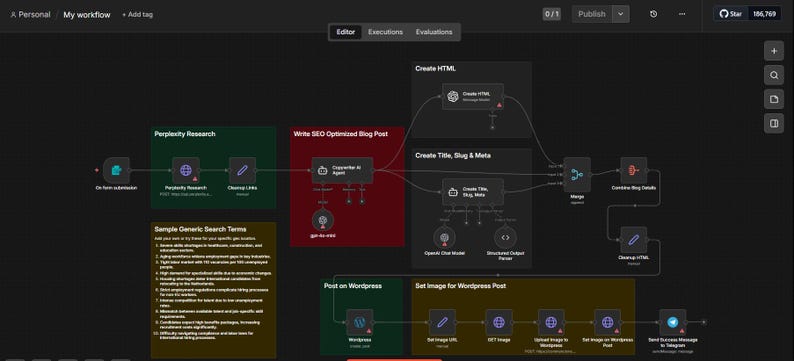The image size is (794, 361).
Task: Open the Send Success Message to Telegram node
Action: coord(672,323)
